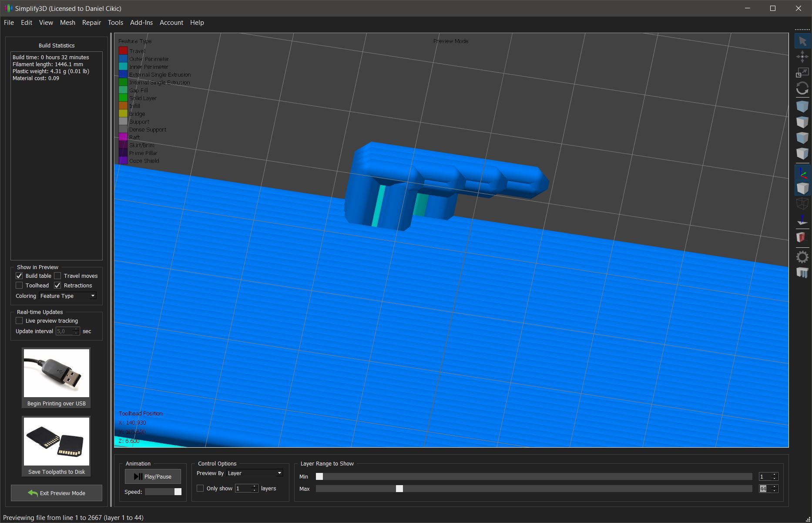Image resolution: width=812 pixels, height=523 pixels.
Task: Click Exit Preview Mode button
Action: point(57,493)
